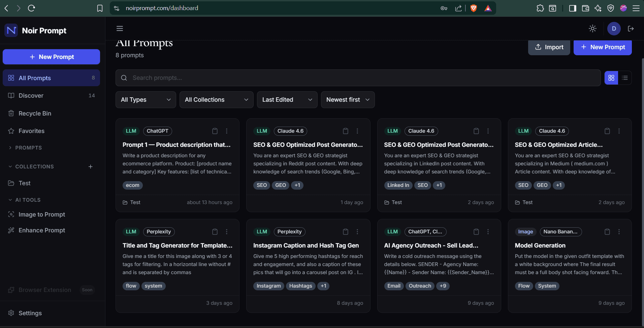Screen dimensions: 644x328
Task: Open the more options menu on the SEO & GEO Optimized Article card
Action: click(x=619, y=131)
